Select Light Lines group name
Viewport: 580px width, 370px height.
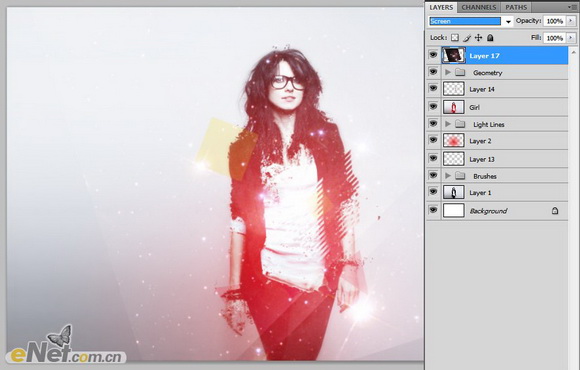489,125
